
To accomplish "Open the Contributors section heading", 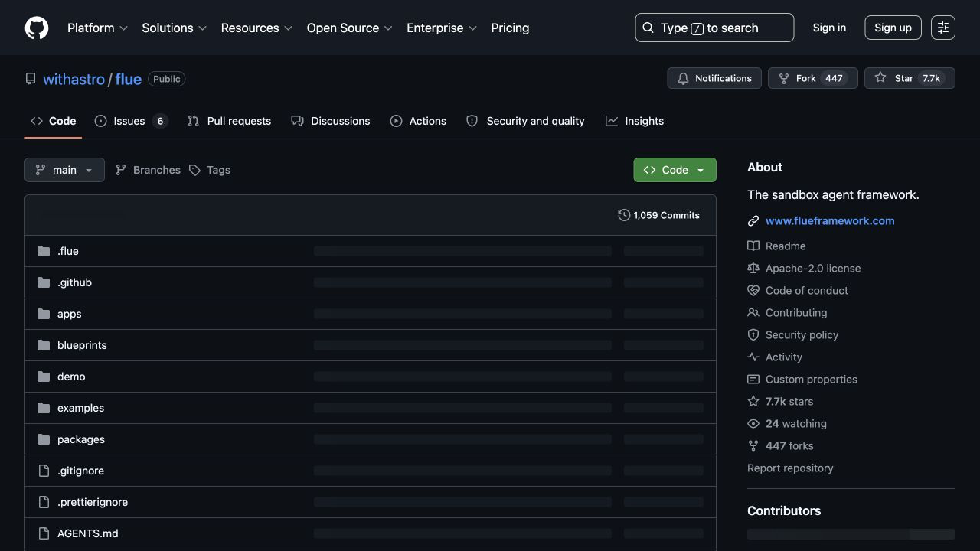I will pyautogui.click(x=784, y=510).
